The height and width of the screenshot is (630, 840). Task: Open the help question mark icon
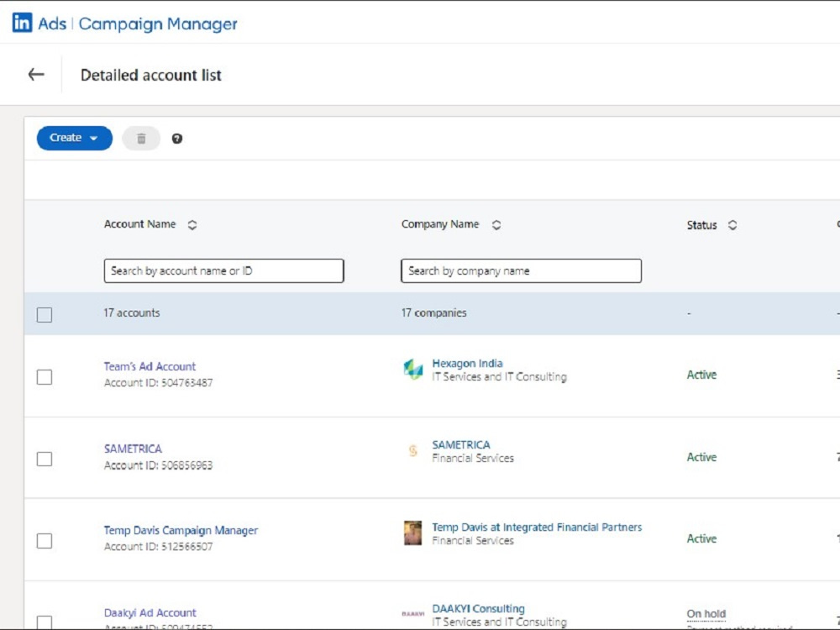176,139
